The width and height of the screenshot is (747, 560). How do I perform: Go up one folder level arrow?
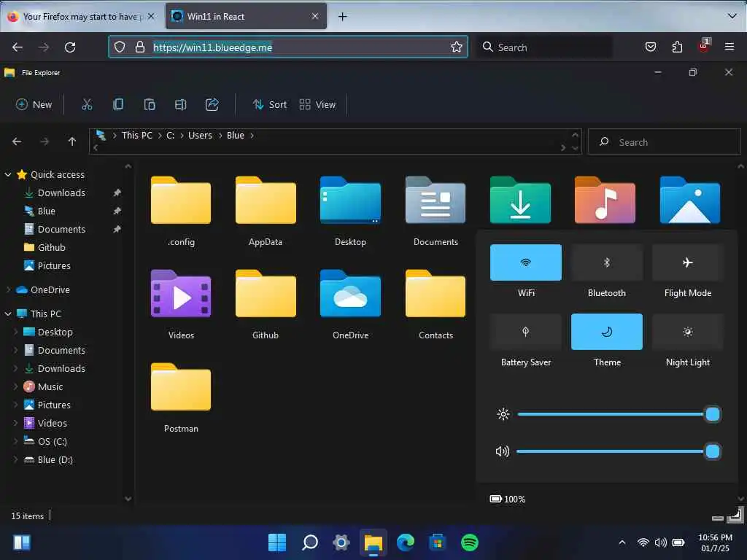coord(72,141)
